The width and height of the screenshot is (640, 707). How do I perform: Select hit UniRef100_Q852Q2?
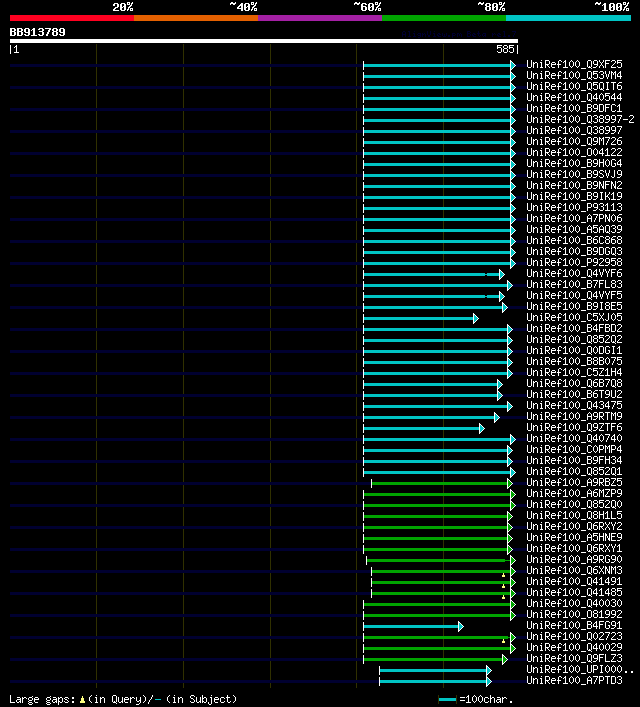[574, 339]
